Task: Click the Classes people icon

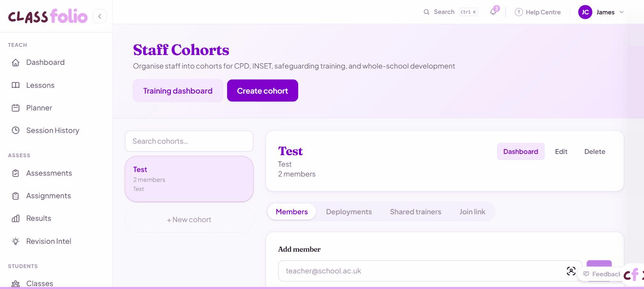Action: [x=16, y=284]
